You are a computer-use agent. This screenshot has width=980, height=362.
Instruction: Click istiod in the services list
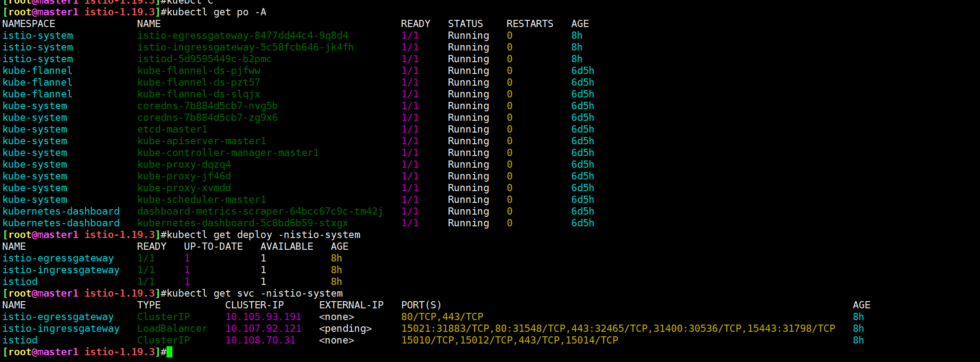pos(20,340)
